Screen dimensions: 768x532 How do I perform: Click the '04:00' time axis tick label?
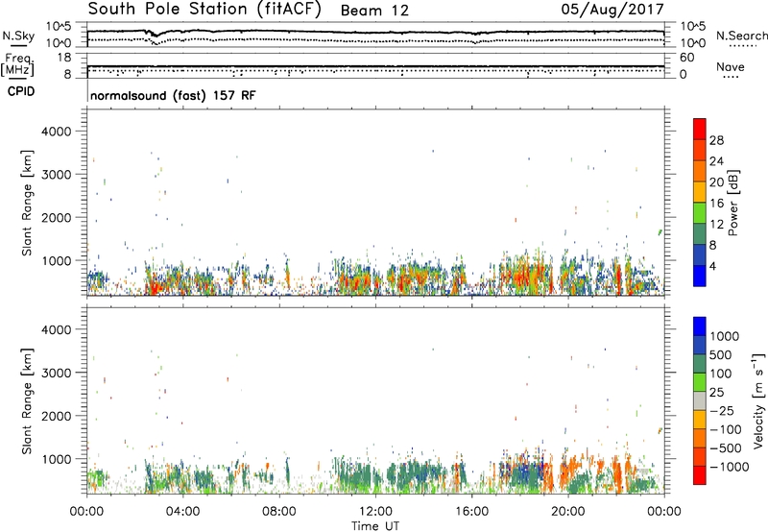pyautogui.click(x=182, y=512)
